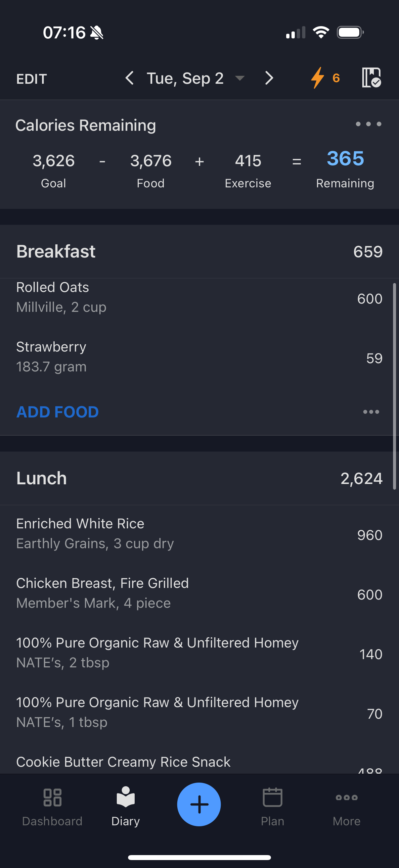Tap the EDIT button
This screenshot has width=399, height=868.
click(32, 79)
